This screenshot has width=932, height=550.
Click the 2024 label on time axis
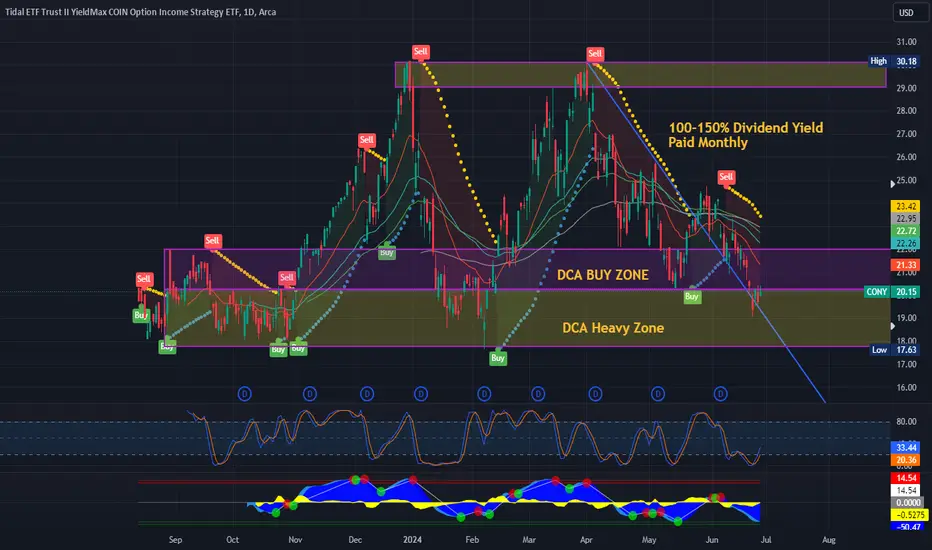pyautogui.click(x=412, y=540)
